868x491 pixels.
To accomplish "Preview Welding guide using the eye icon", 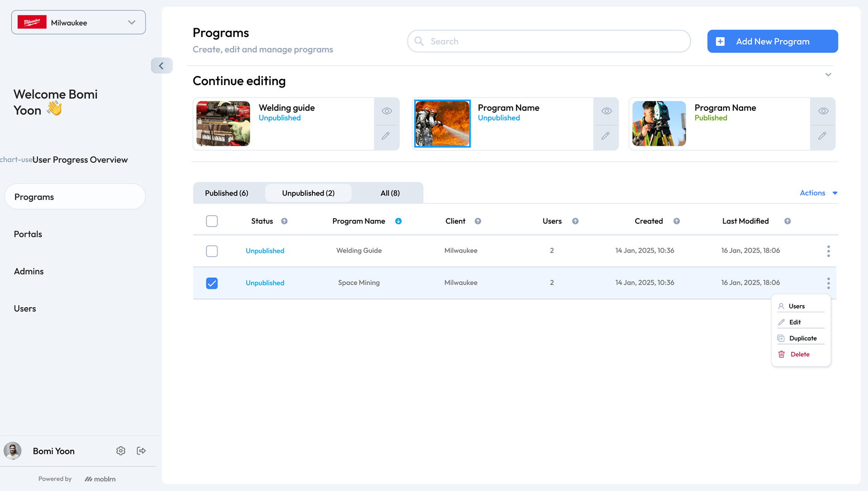I will (387, 111).
